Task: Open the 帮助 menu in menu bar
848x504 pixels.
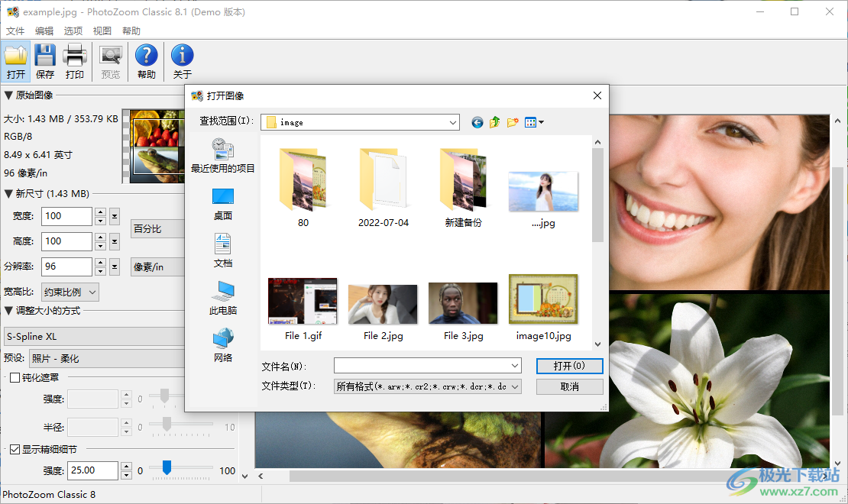Action: click(131, 31)
